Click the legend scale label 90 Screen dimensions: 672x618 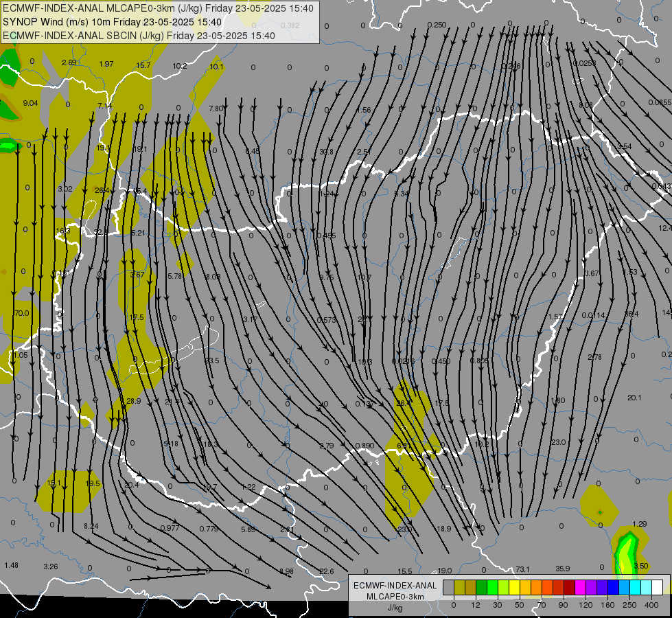[563, 605]
